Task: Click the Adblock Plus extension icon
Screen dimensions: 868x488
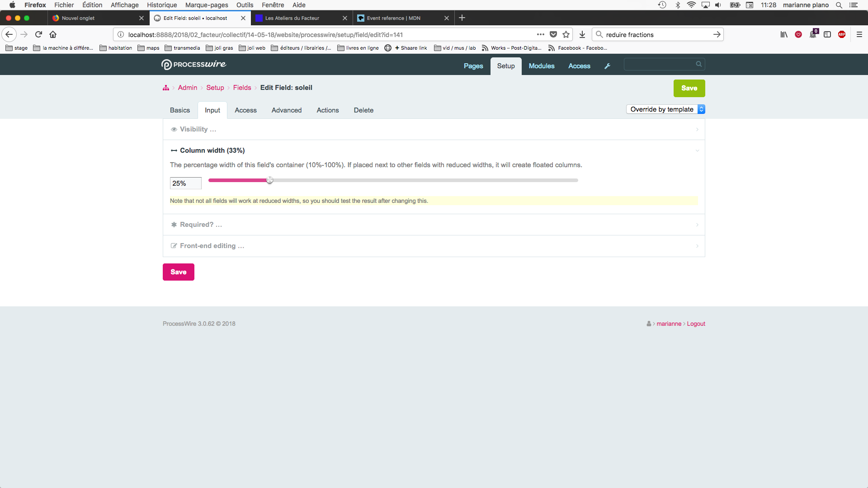Action: pos(842,34)
